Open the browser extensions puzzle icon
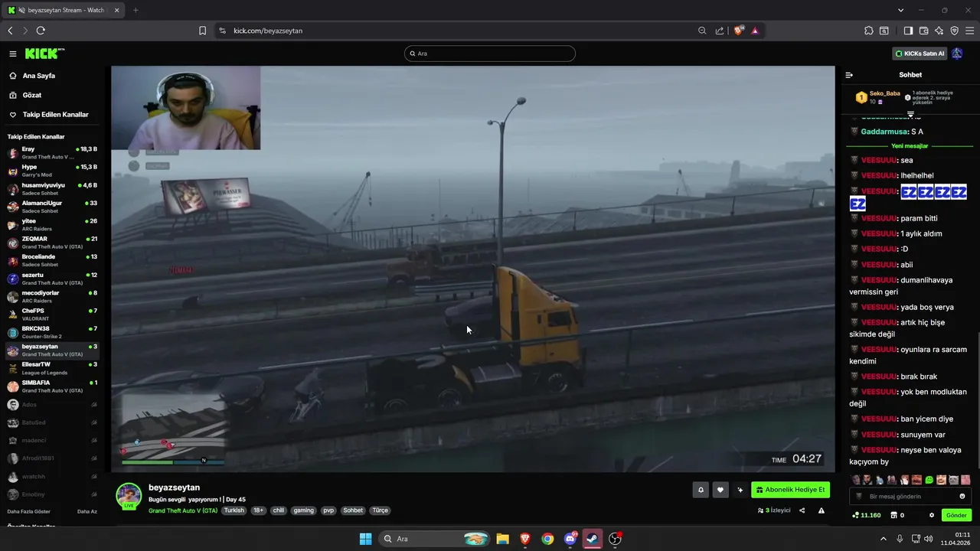980x551 pixels. pos(868,31)
